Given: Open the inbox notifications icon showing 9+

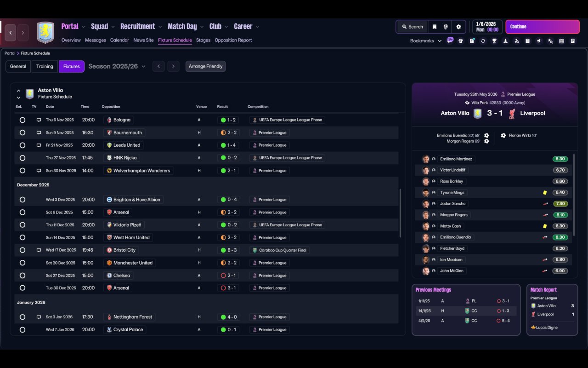Looking at the screenshot, I should coord(450,40).
